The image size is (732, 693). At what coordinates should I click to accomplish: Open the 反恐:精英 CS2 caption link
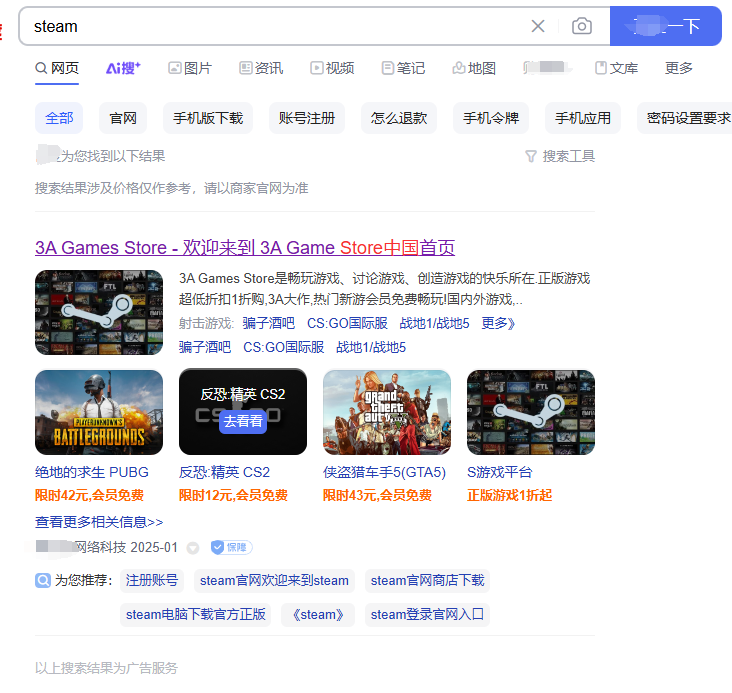[225, 472]
